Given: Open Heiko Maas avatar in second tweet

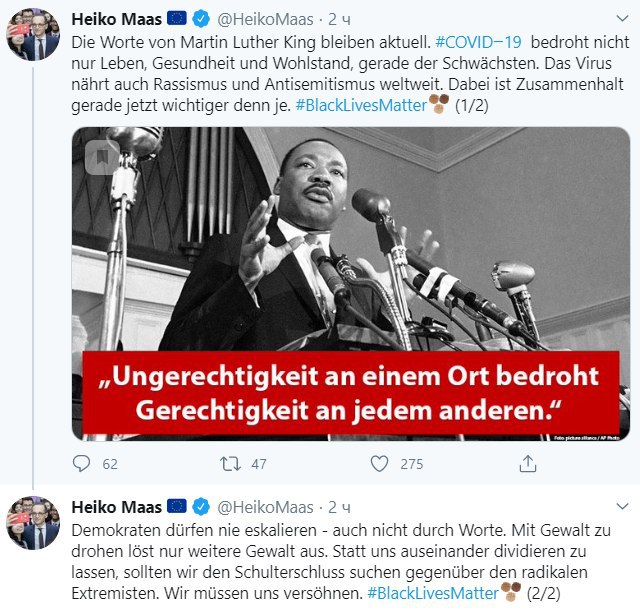Looking at the screenshot, I should point(33,522).
